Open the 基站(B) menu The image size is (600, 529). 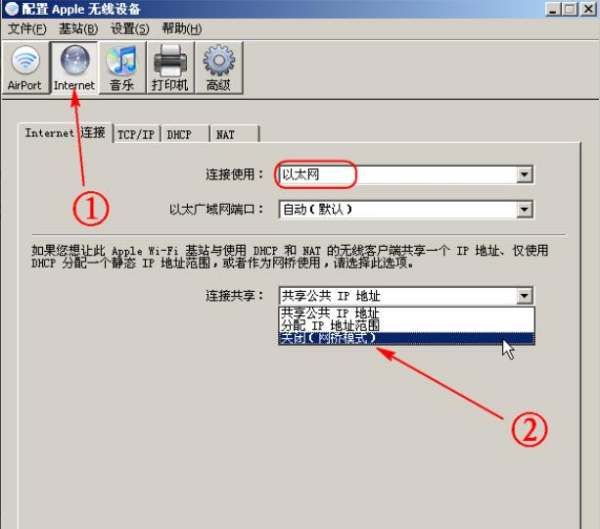click(78, 29)
